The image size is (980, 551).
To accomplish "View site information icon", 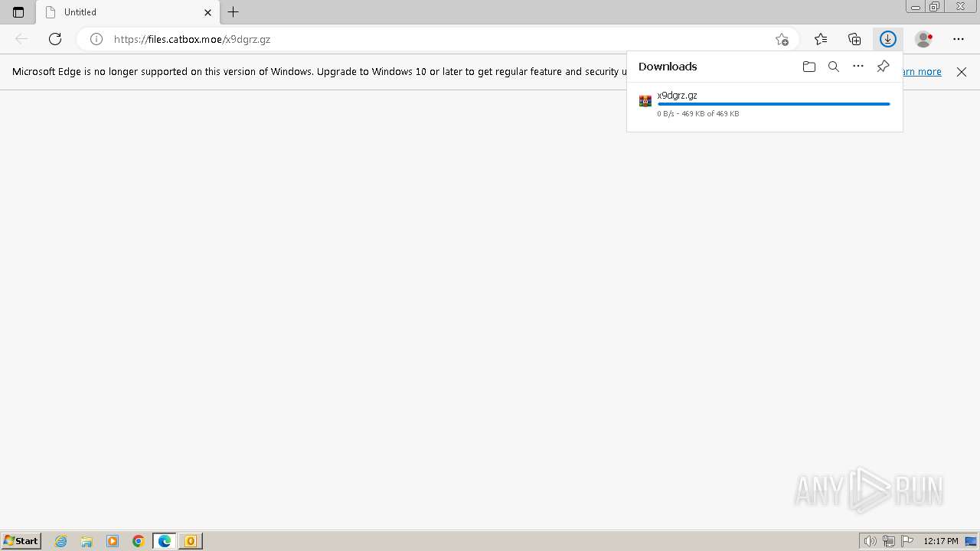I will click(96, 39).
